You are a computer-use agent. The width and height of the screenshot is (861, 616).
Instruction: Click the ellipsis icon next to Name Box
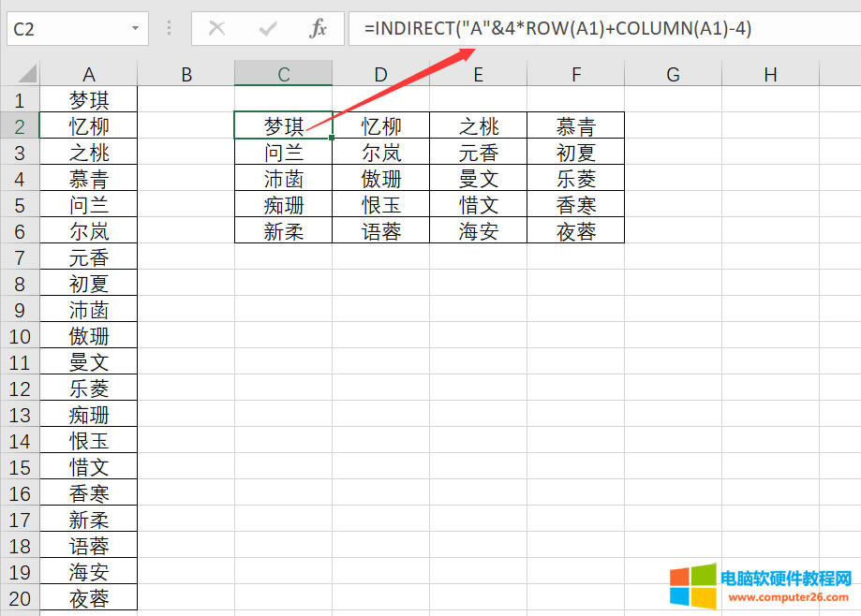(x=169, y=28)
